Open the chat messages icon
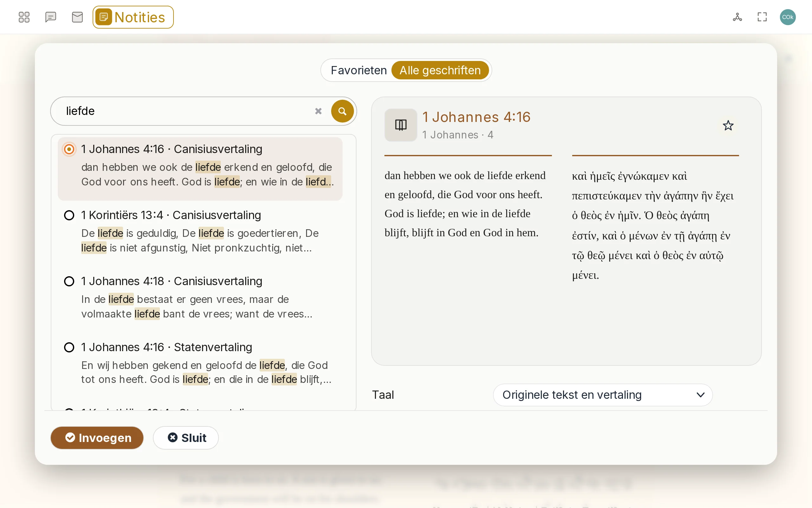This screenshot has width=812, height=508. [x=51, y=17]
